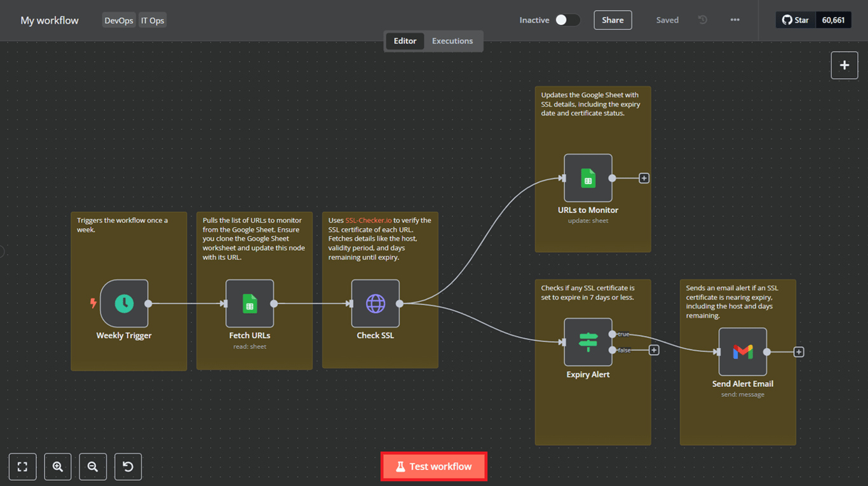Switch to the Executions tab
868x486 pixels.
[x=452, y=41]
